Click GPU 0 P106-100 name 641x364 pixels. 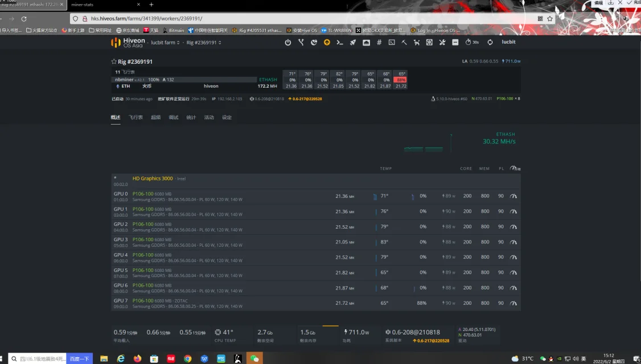143,194
